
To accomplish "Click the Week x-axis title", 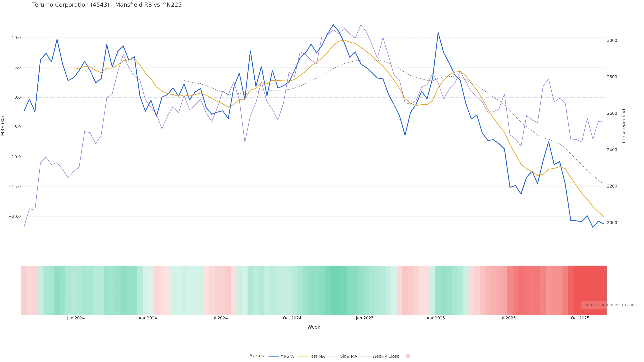I will tap(314, 327).
